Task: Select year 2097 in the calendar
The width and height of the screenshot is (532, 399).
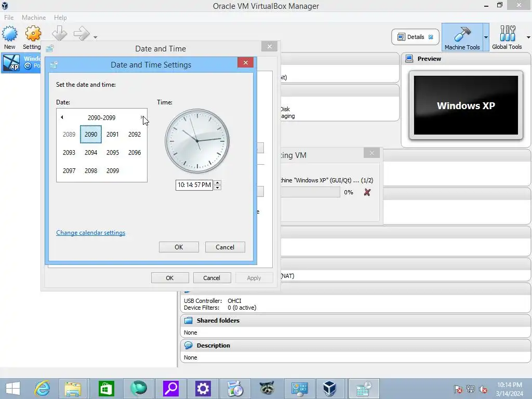Action: [x=69, y=170]
